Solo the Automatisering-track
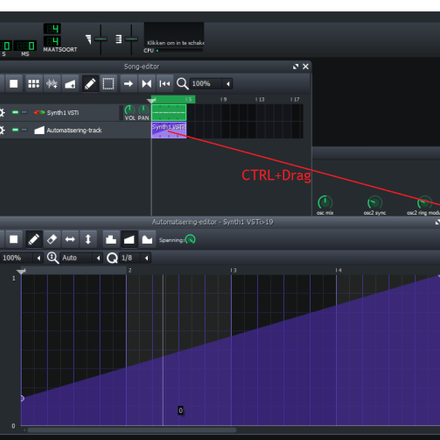440x440 pixels. [x=24, y=130]
